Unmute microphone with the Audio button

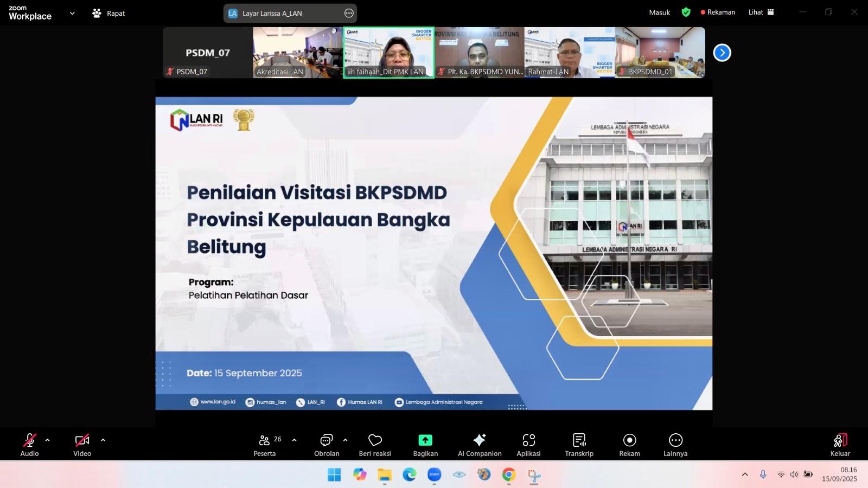(29, 445)
